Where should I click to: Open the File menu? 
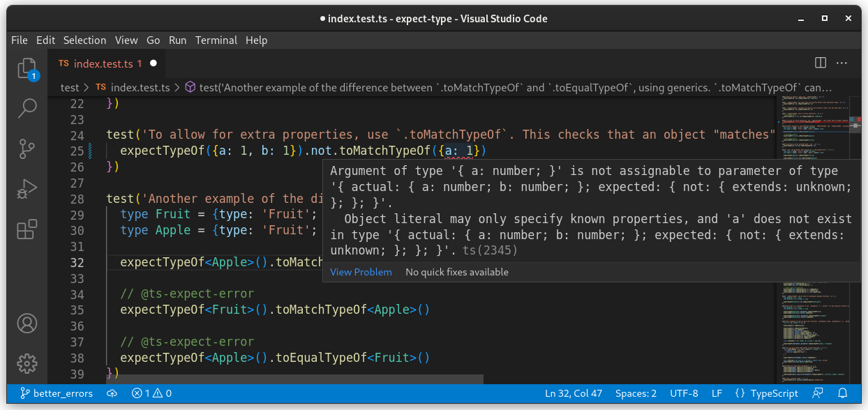click(20, 40)
